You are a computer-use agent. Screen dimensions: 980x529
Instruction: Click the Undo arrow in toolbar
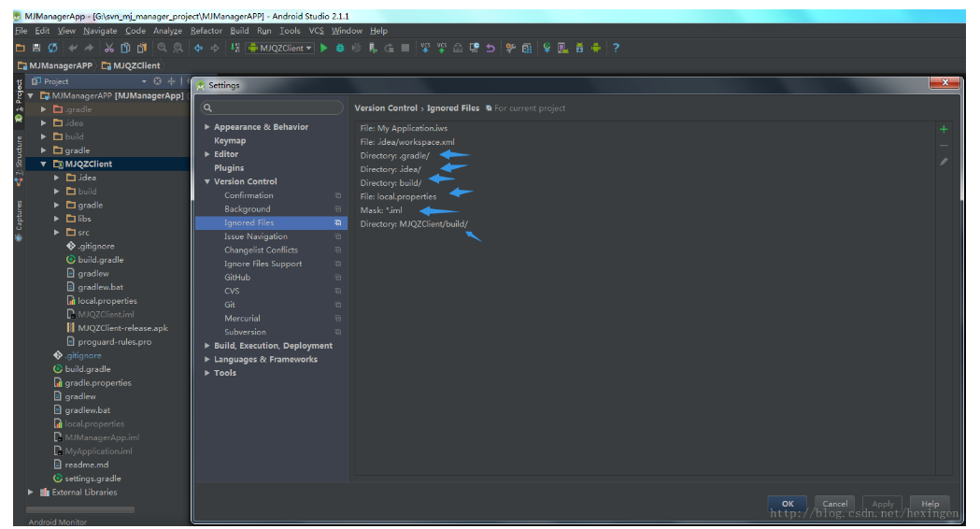[73, 48]
